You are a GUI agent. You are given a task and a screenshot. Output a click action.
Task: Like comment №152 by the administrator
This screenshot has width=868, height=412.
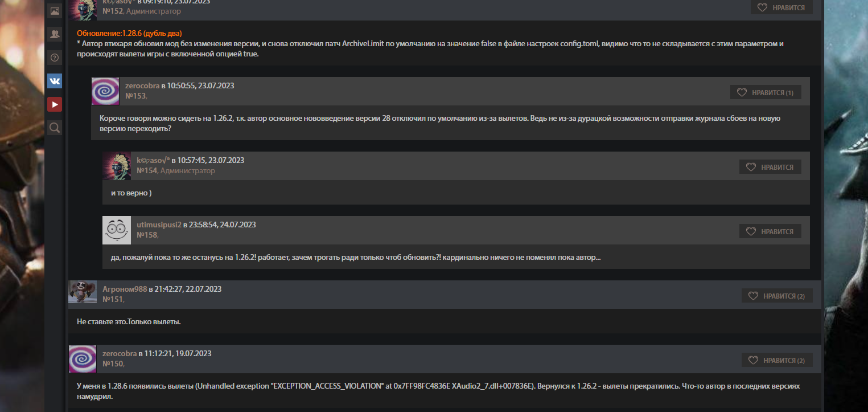click(x=781, y=8)
